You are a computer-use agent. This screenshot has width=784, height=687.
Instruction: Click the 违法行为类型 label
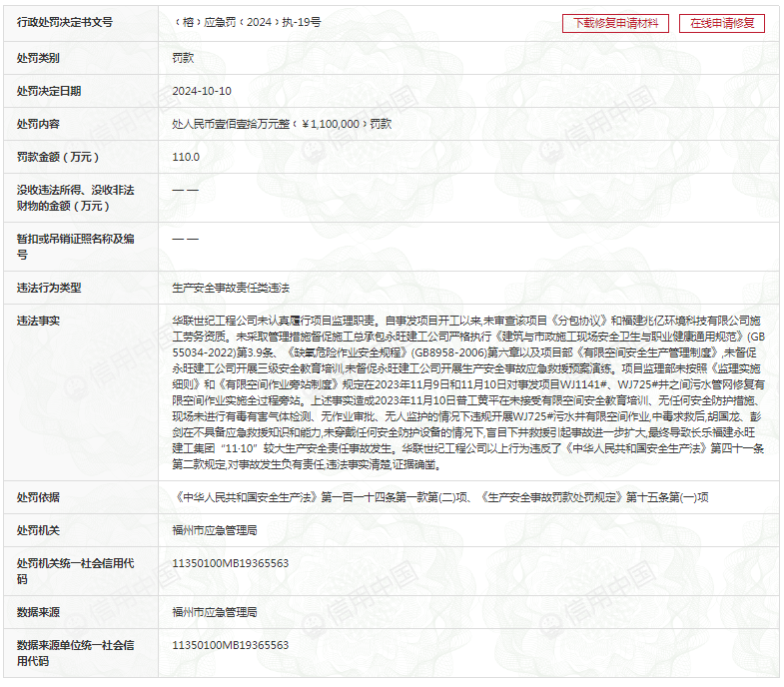(49, 288)
